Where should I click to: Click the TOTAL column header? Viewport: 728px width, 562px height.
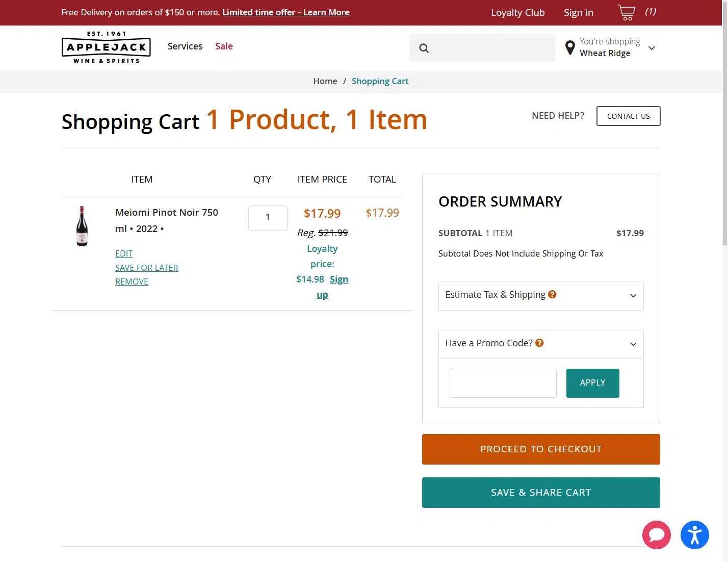pyautogui.click(x=382, y=180)
